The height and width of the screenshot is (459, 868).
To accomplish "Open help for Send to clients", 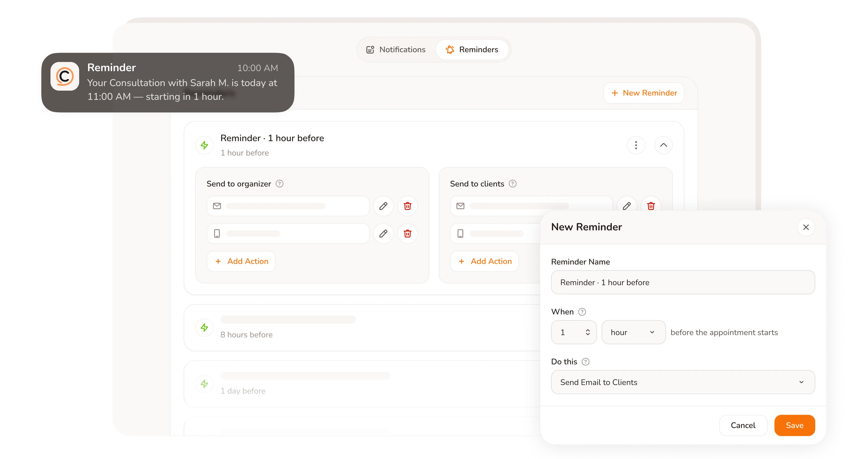I will tap(512, 184).
